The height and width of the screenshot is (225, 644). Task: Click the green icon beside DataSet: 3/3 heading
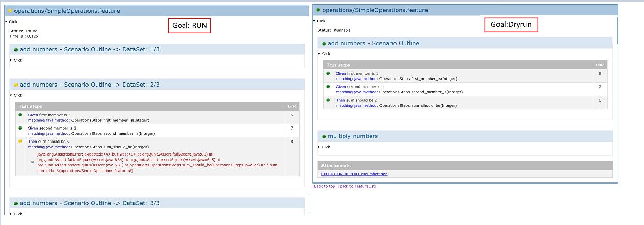click(x=16, y=203)
